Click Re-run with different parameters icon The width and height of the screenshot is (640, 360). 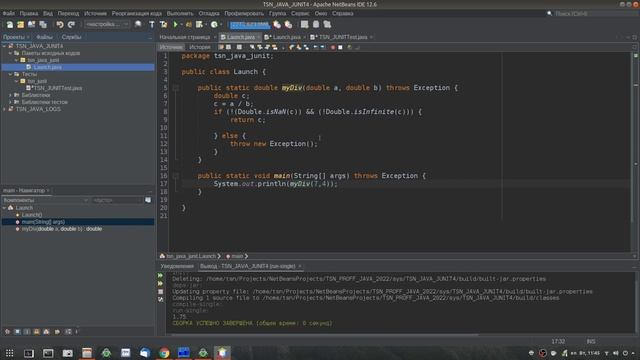click(x=160, y=283)
